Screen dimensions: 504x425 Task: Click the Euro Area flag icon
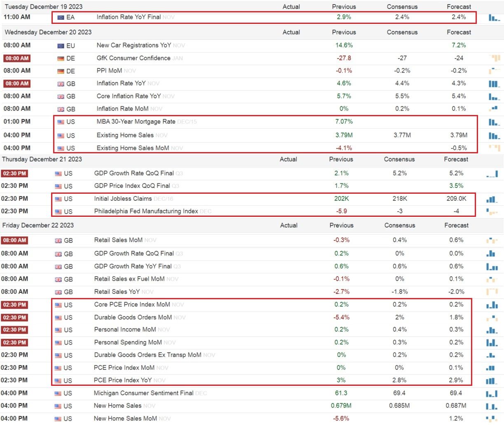coord(61,17)
